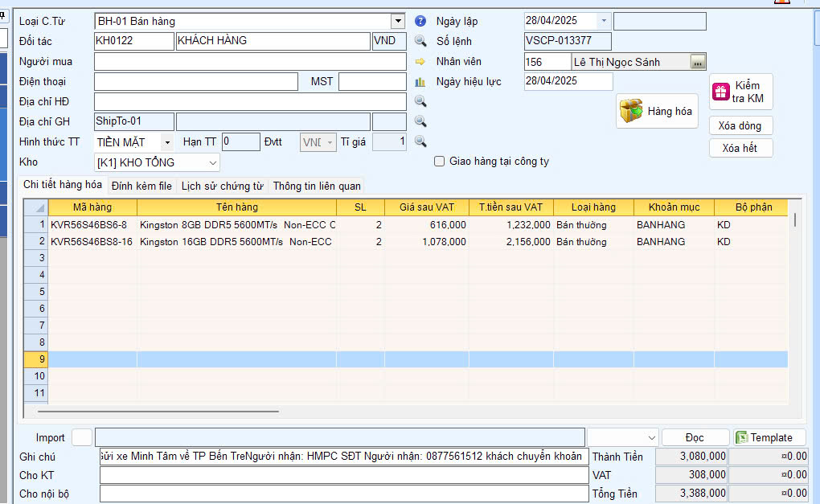Enable Giao hàng tại công ty checkbox
The width and height of the screenshot is (820, 504).
tap(439, 161)
